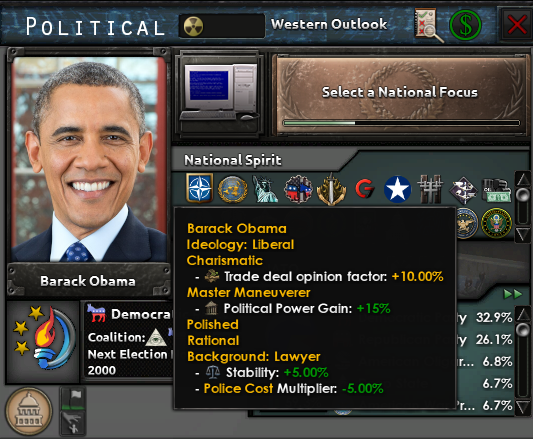Open the green dollar sign finance button
This screenshot has width=533, height=439.
coord(465,25)
